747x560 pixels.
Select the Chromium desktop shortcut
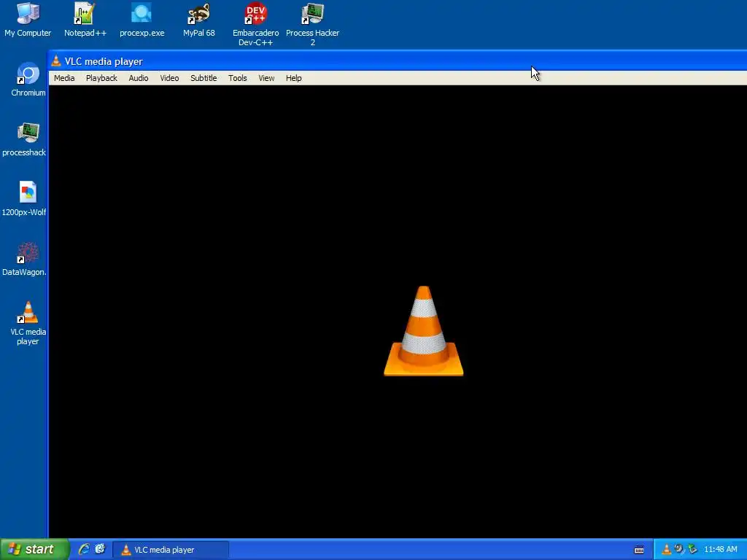[28, 79]
